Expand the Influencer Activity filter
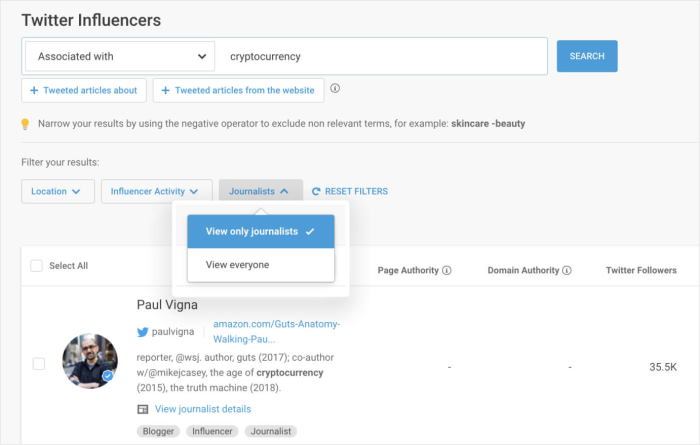 pos(156,191)
